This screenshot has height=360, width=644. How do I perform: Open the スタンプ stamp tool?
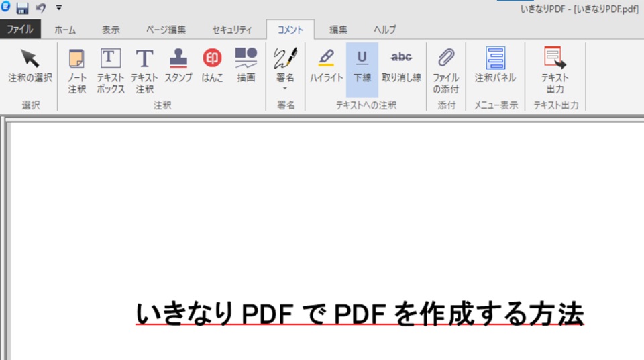(x=178, y=66)
